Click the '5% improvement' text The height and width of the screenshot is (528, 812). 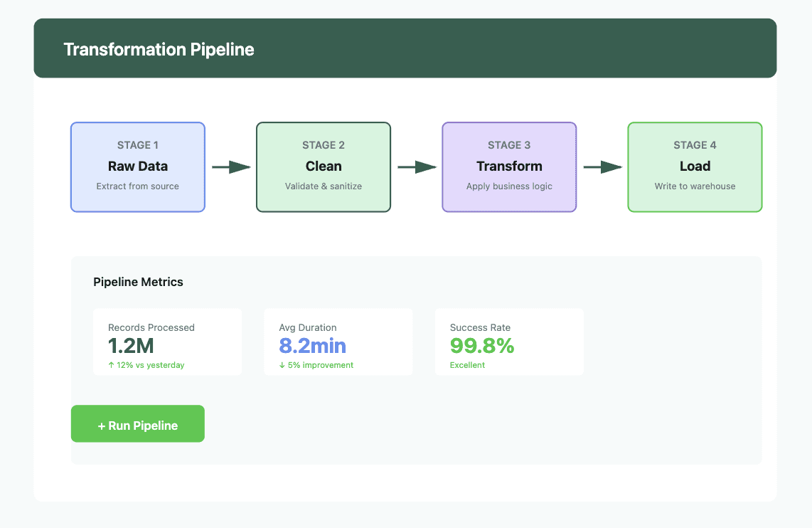tap(316, 365)
